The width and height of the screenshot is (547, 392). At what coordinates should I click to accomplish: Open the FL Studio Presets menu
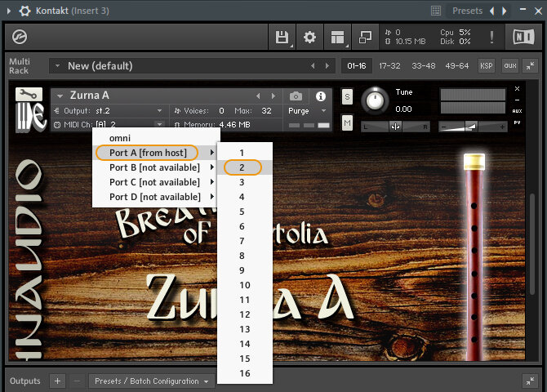pos(467,11)
